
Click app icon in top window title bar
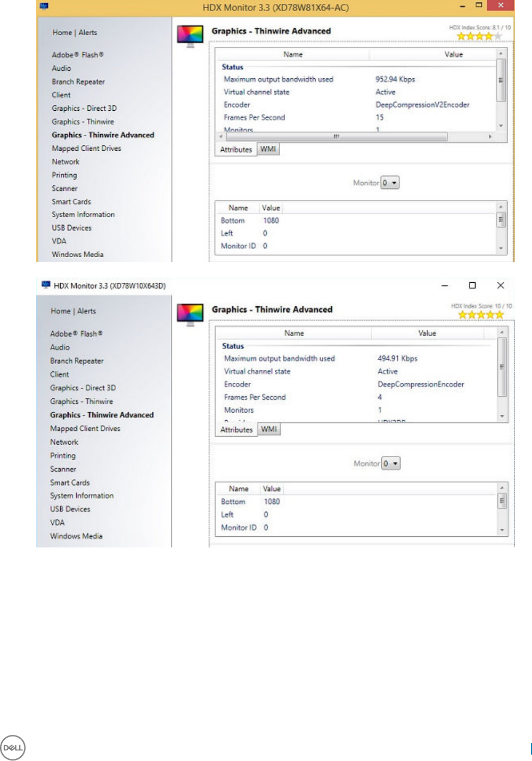(x=44, y=6)
